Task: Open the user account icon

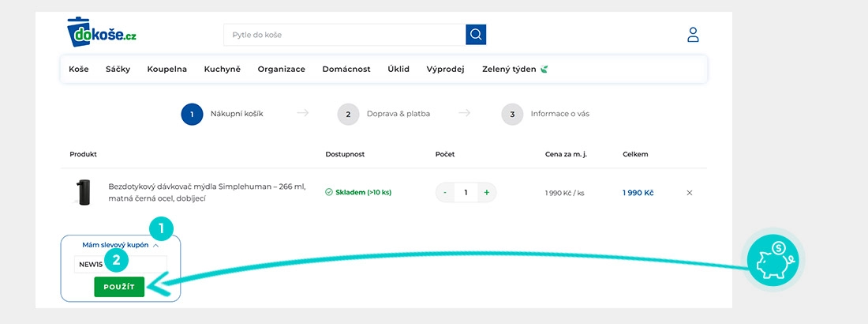Action: (x=693, y=35)
